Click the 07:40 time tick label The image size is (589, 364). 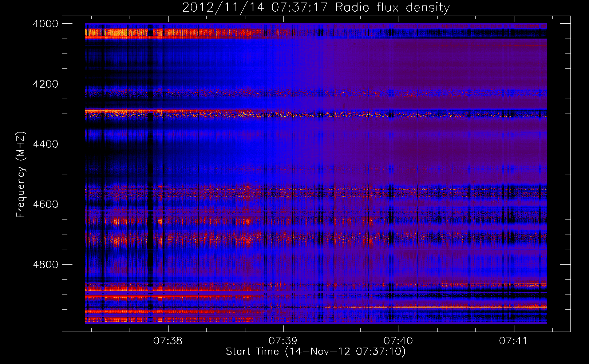(399, 341)
